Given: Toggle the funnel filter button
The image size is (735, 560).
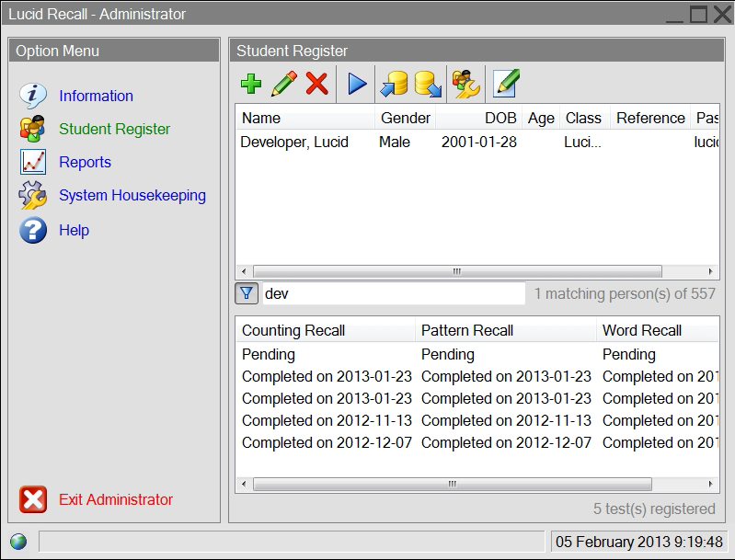Looking at the screenshot, I should [247, 294].
